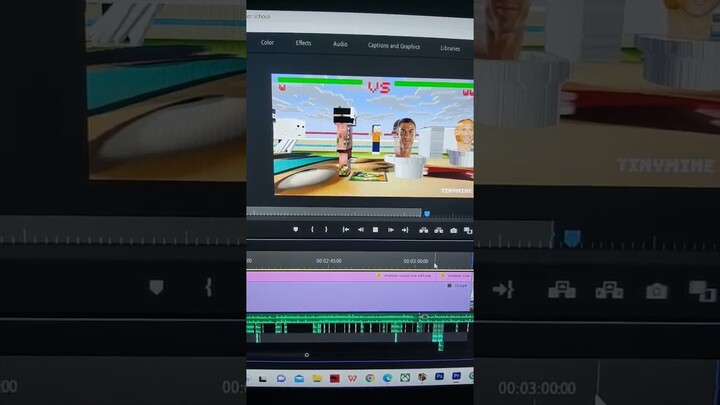The height and width of the screenshot is (405, 720).
Task: Click the Mark In bracket button
Action: tap(312, 229)
